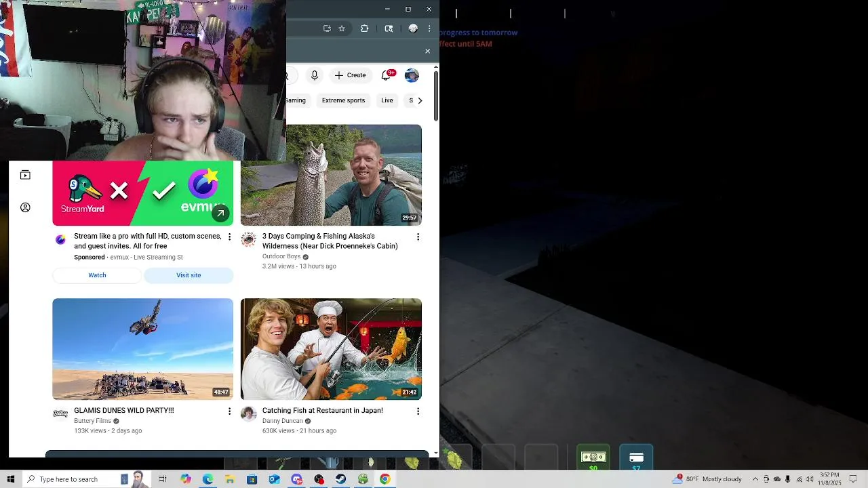
Task: Close the bar below the Chrome toolbar
Action: click(427, 52)
